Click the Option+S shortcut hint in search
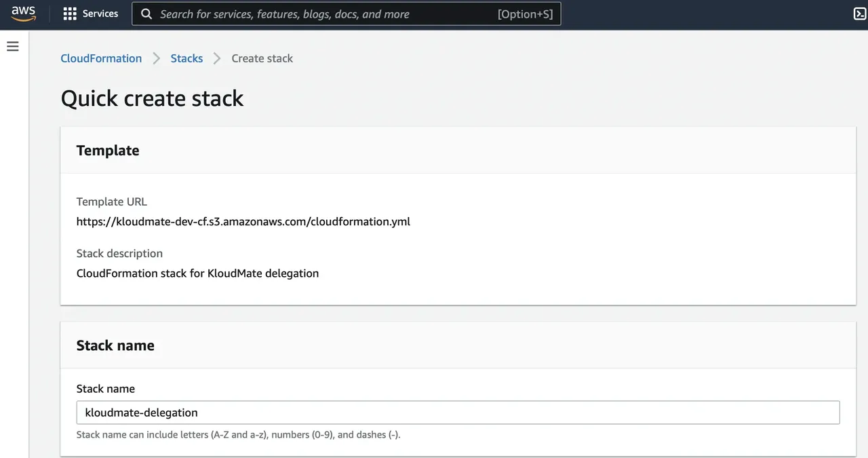The height and width of the screenshot is (458, 868). [x=524, y=14]
